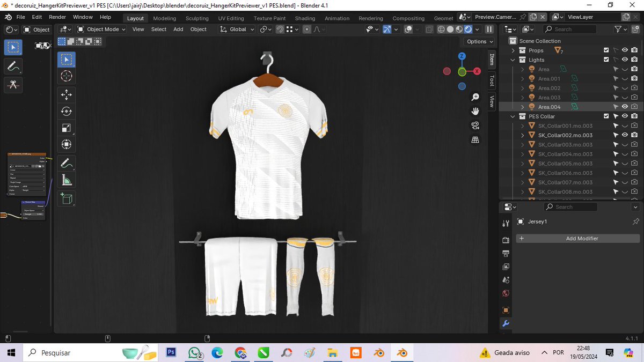Image resolution: width=644 pixels, height=362 pixels.
Task: Open the Scene properties tab
Action: point(505,280)
